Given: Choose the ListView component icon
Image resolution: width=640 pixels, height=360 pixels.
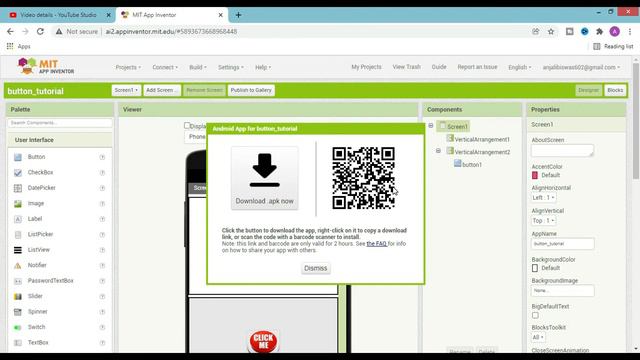Looking at the screenshot, I should coord(18,250).
